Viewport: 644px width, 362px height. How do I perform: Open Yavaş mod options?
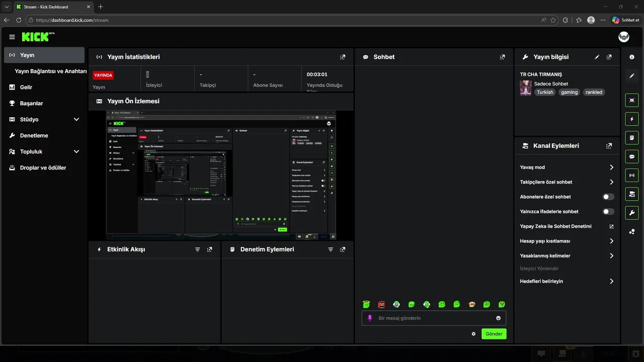[x=567, y=167]
